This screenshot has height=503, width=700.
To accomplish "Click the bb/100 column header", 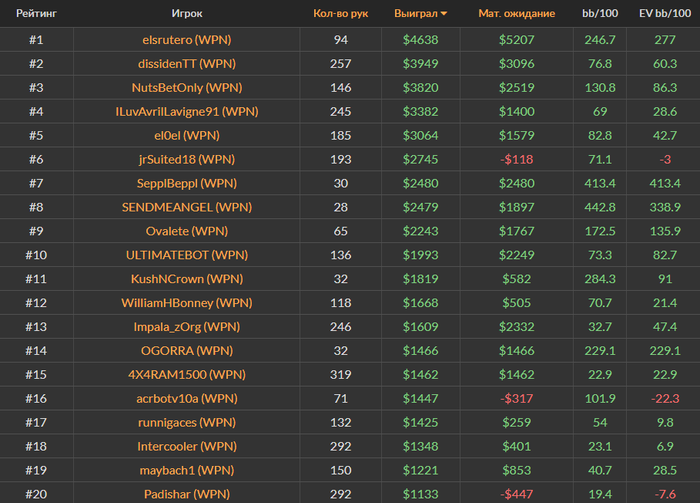I will [600, 13].
